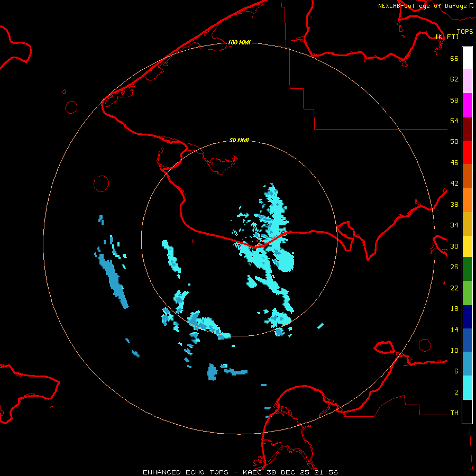
Task: Click legend value 62
Action: (x=454, y=79)
